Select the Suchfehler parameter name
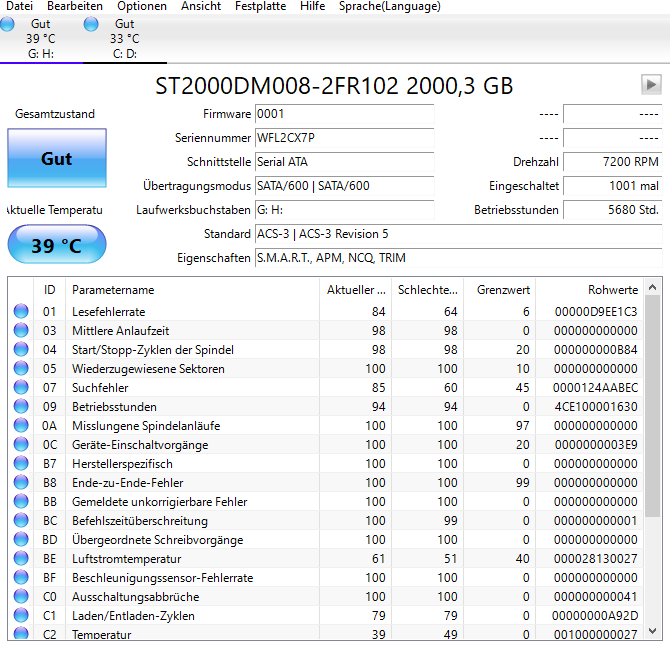Screen dimensions: 670x646 tap(100, 388)
